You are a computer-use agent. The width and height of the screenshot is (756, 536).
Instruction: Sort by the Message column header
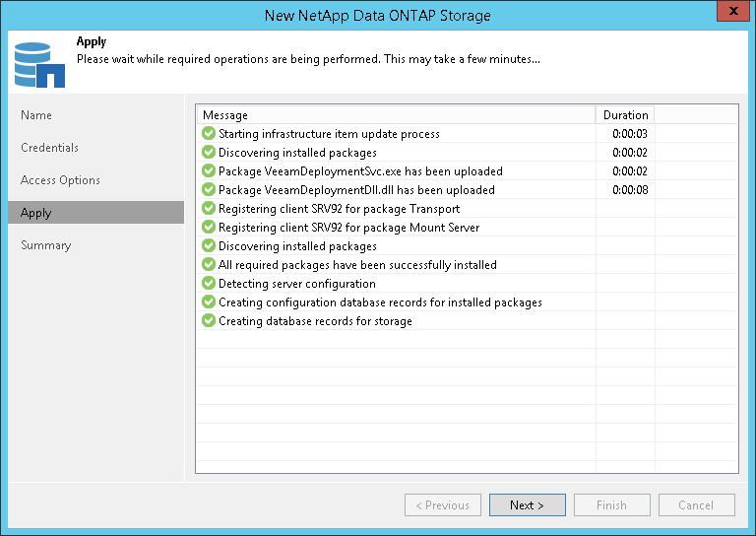tap(396, 115)
